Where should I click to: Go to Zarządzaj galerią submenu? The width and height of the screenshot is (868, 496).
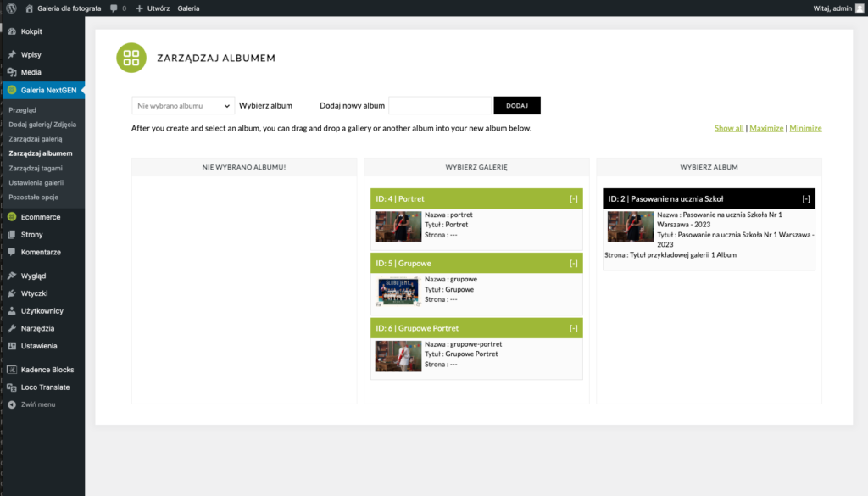[x=36, y=138]
